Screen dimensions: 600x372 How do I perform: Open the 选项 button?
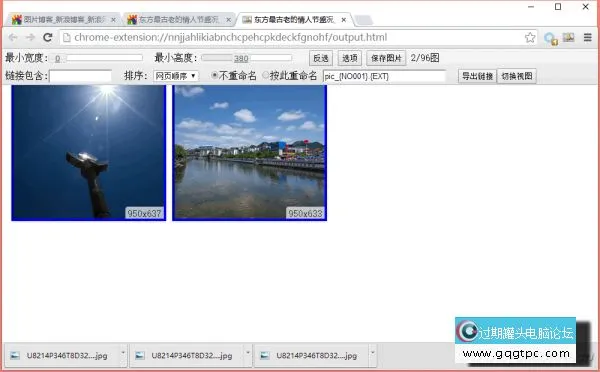tap(350, 58)
